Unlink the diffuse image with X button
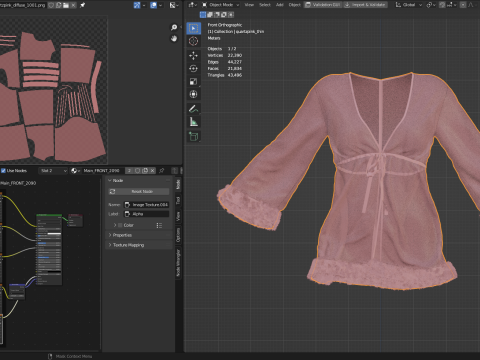The width and height of the screenshot is (480, 360). [73, 5]
